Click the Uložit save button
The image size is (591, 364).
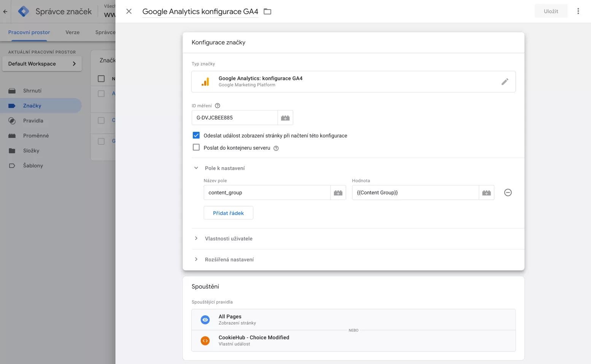click(x=551, y=11)
